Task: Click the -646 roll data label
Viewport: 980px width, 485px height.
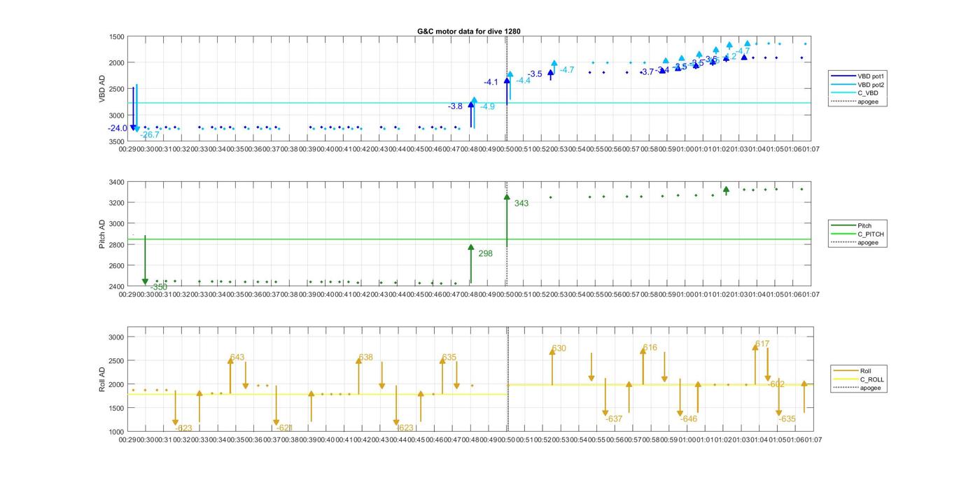Action: [x=689, y=419]
